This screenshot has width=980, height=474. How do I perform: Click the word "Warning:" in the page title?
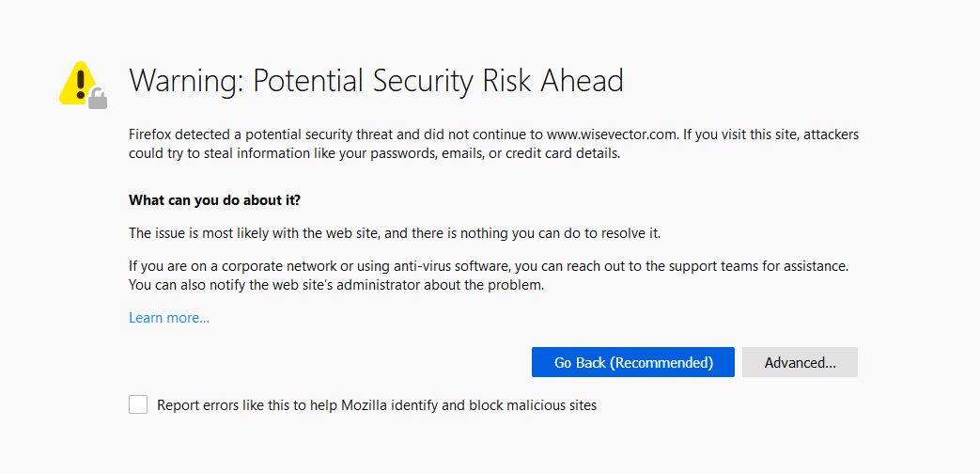pos(186,81)
